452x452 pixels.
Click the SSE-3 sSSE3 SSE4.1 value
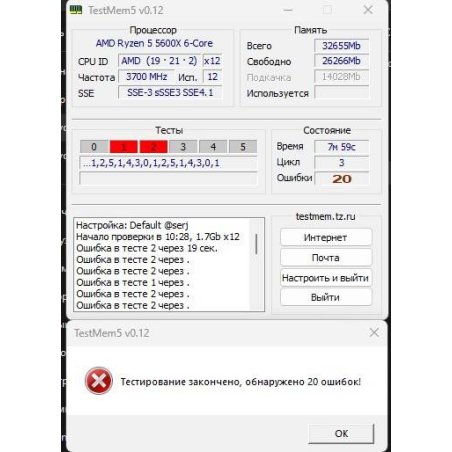[x=170, y=92]
